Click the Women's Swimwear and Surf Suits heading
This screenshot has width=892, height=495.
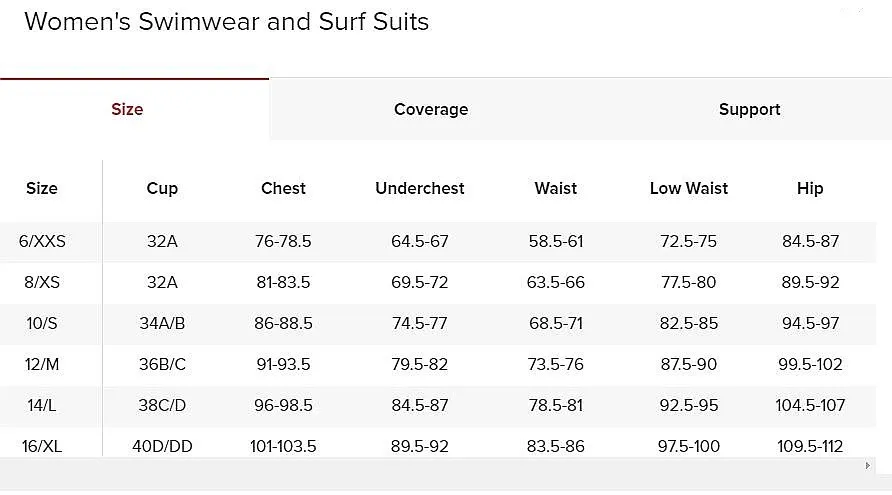(x=226, y=22)
